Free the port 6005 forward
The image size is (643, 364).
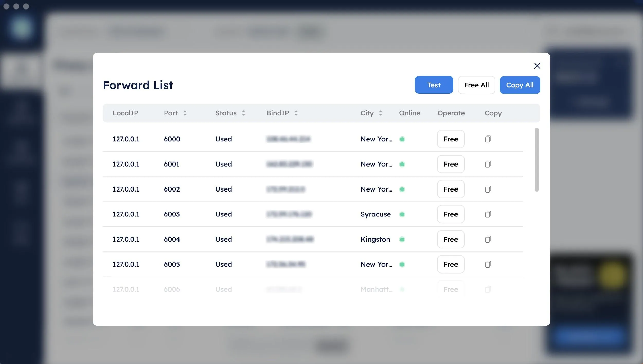click(451, 264)
